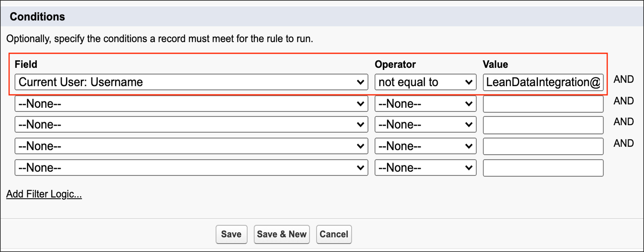Open the 'not equal to' operator dropdown

[x=425, y=82]
